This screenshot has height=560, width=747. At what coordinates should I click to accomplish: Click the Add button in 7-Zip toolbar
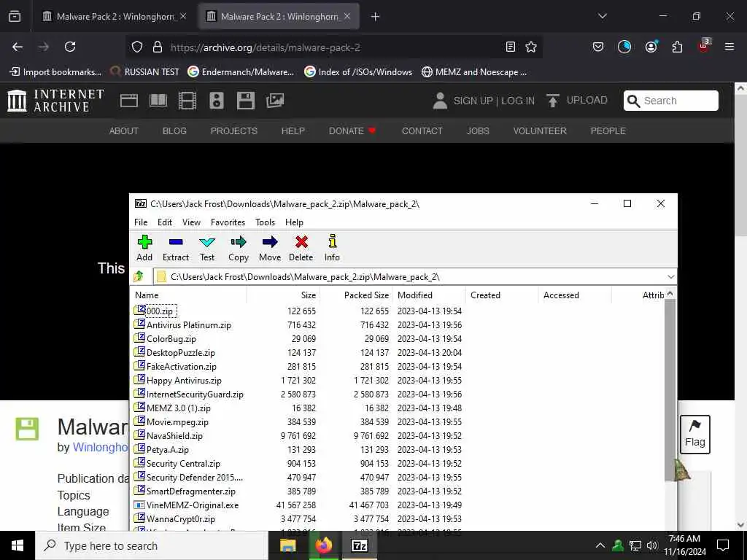coord(144,248)
